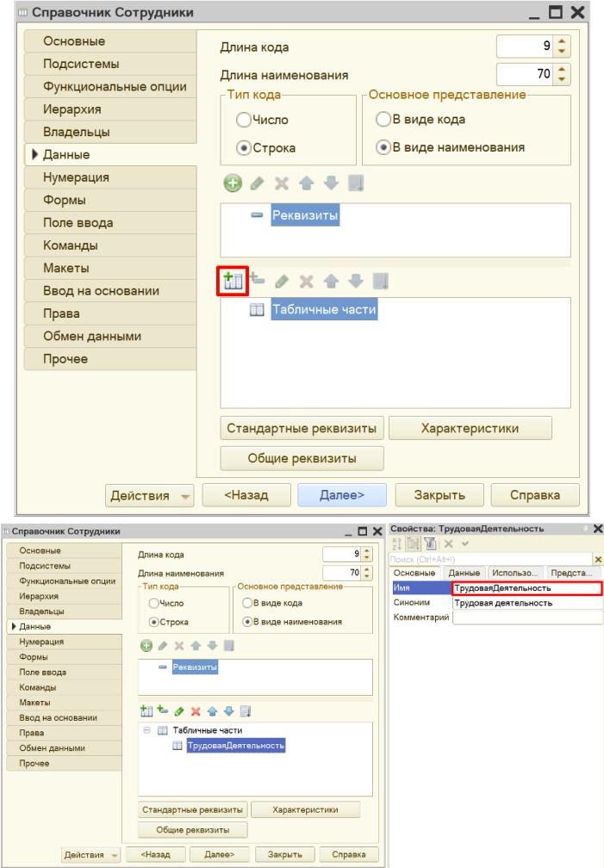Screen dimensions: 604x868
Task: Click Характеристики button in smaller window
Action: click(305, 809)
